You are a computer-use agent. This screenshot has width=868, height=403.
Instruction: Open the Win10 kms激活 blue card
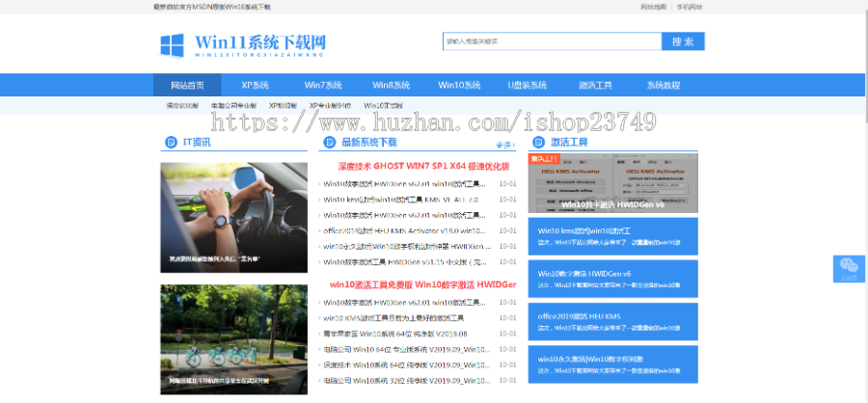(x=612, y=236)
